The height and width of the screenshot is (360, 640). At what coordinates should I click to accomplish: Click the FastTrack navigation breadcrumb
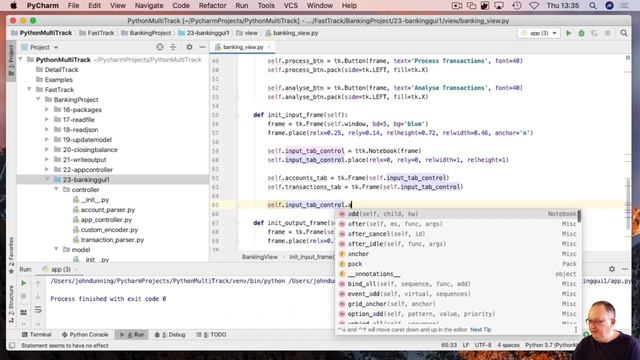tap(97, 33)
